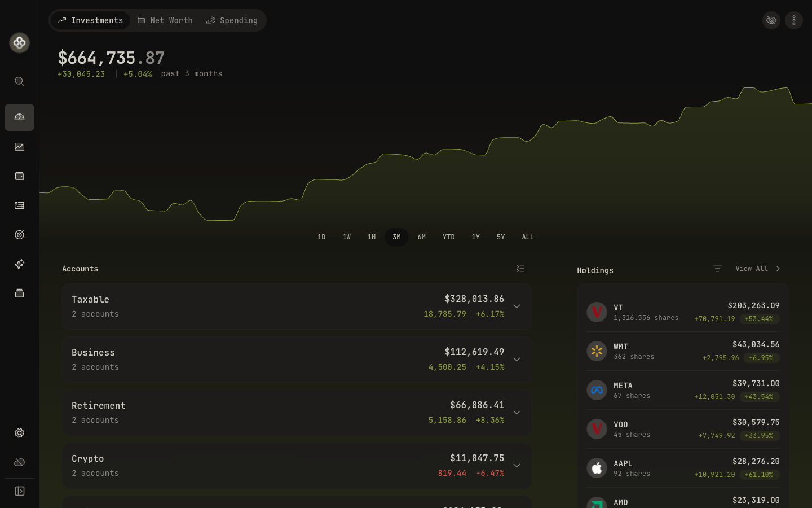Open the cash transactions icon in the sidebar

pyautogui.click(x=19, y=205)
